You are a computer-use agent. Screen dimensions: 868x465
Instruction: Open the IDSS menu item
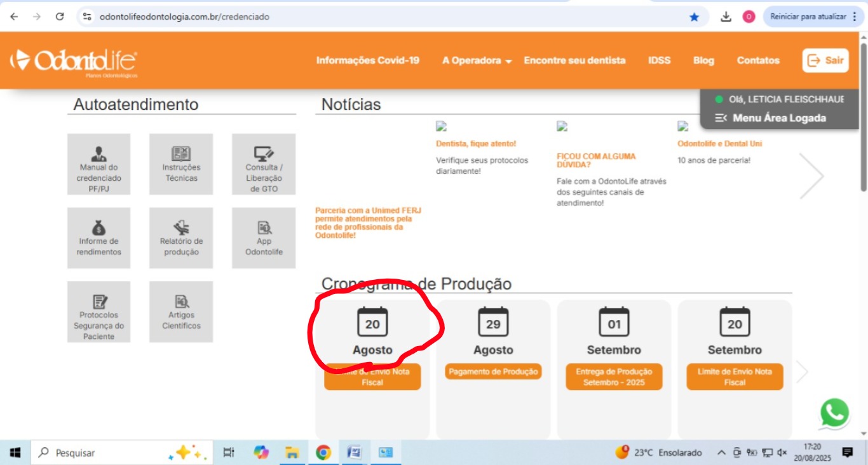click(659, 61)
